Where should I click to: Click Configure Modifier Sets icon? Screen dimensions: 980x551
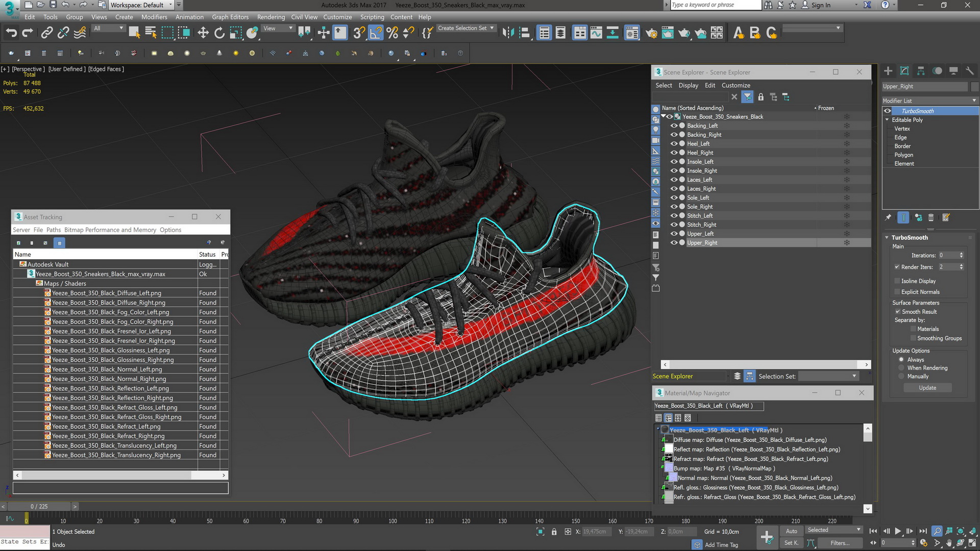click(946, 217)
